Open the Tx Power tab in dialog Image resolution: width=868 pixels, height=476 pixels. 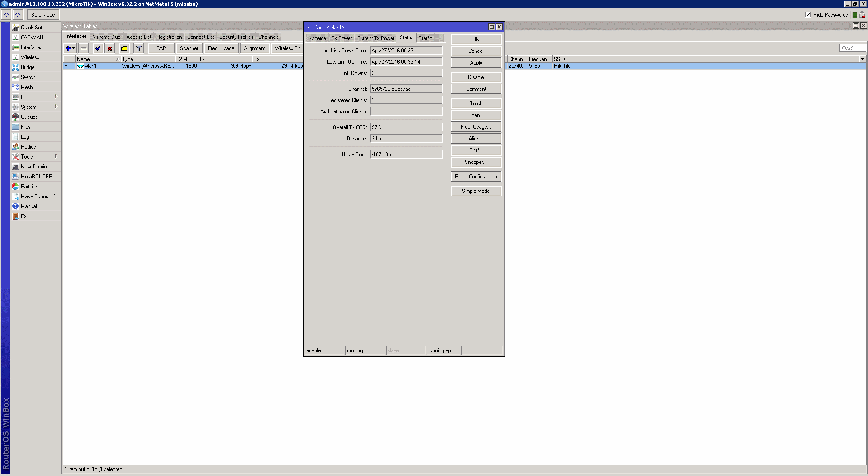tap(341, 38)
